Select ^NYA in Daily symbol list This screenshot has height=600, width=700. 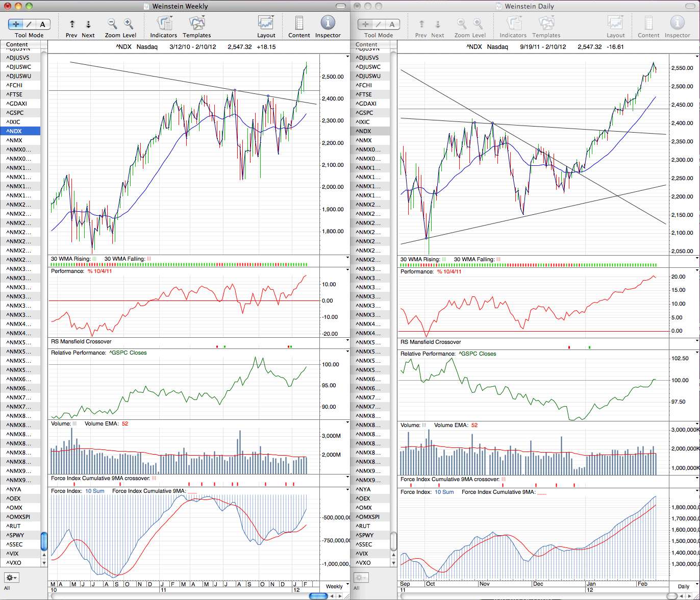click(370, 489)
